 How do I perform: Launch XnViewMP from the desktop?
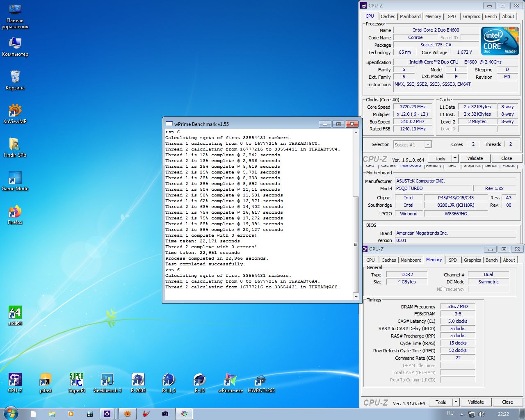(15, 114)
